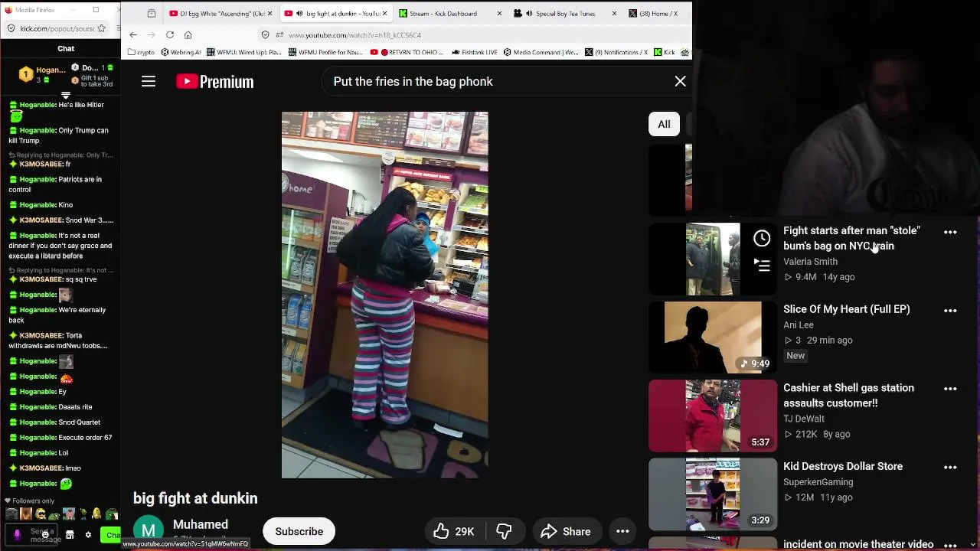
Task: Open the SuperkenGaming channel link
Action: click(818, 482)
